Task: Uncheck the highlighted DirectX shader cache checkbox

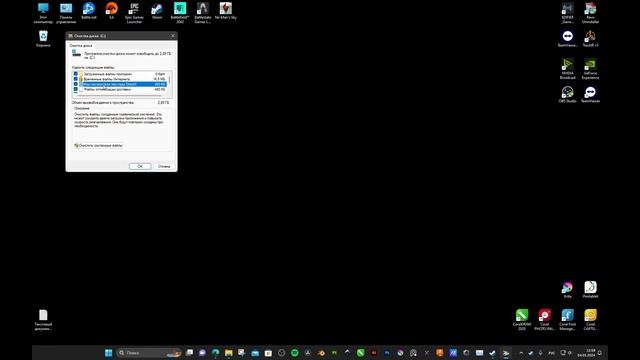Action: pyautogui.click(x=76, y=84)
